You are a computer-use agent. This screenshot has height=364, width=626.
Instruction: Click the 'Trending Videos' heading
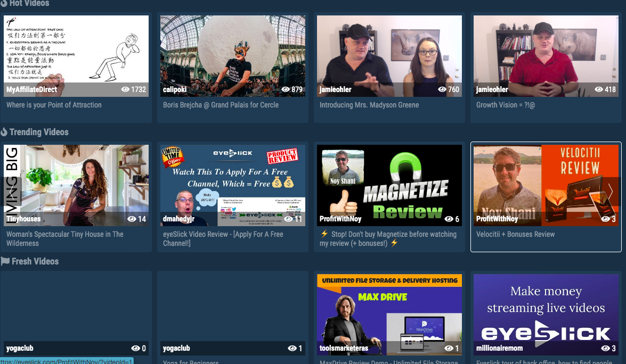pyautogui.click(x=39, y=132)
